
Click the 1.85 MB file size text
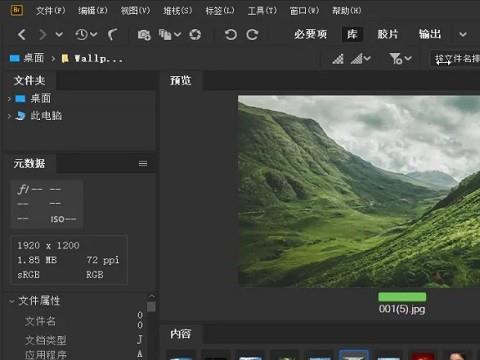37,260
